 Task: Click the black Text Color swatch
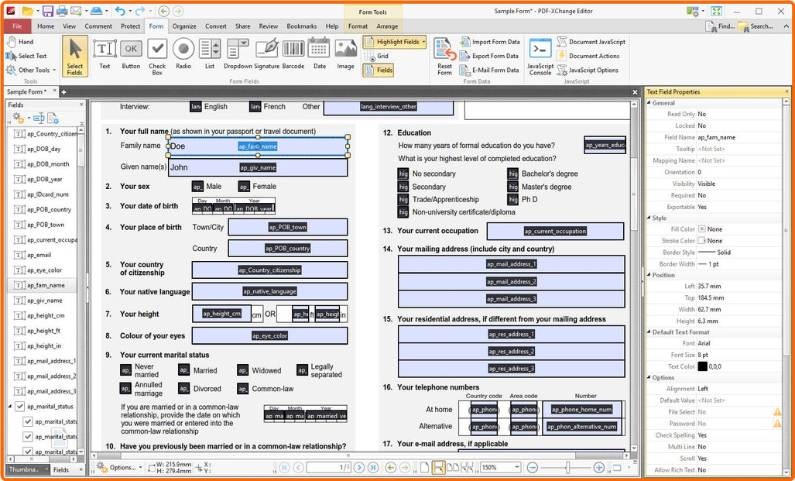click(x=702, y=366)
